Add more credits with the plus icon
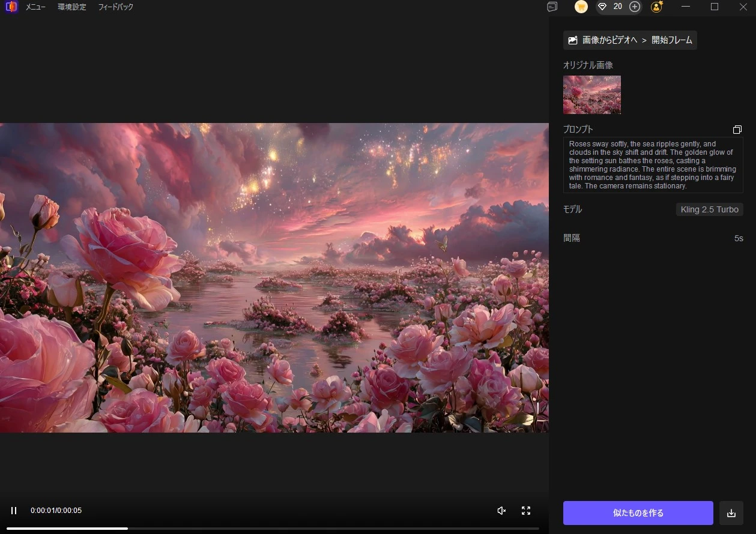Viewport: 756px width, 534px height. pyautogui.click(x=635, y=7)
